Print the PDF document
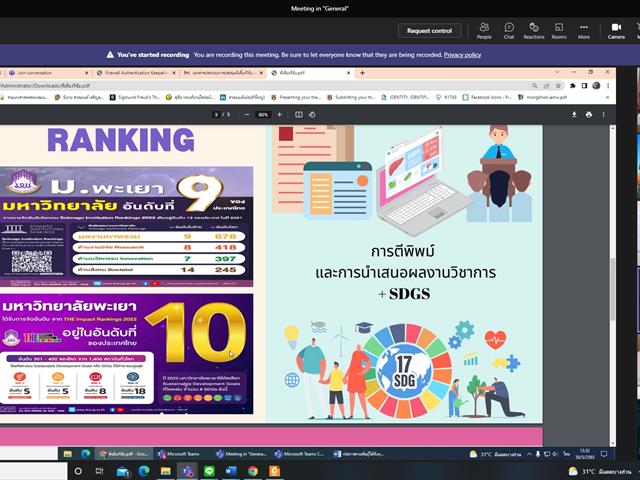 pyautogui.click(x=589, y=115)
